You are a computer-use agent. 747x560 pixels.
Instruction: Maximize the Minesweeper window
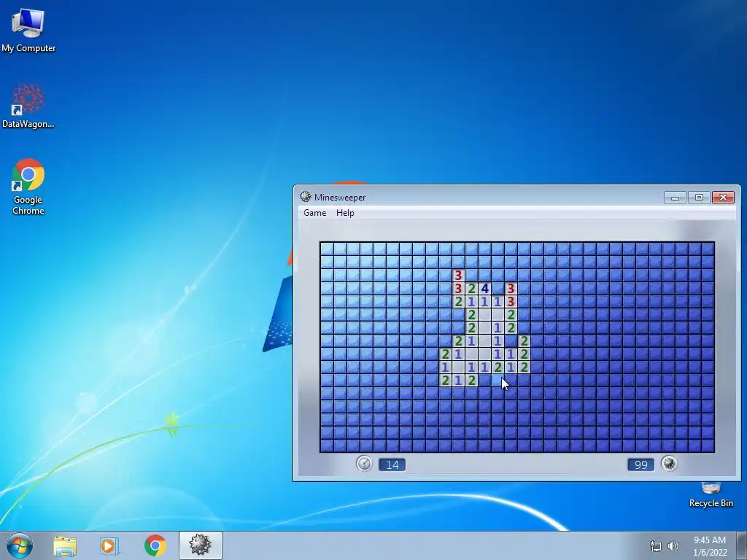tap(699, 197)
